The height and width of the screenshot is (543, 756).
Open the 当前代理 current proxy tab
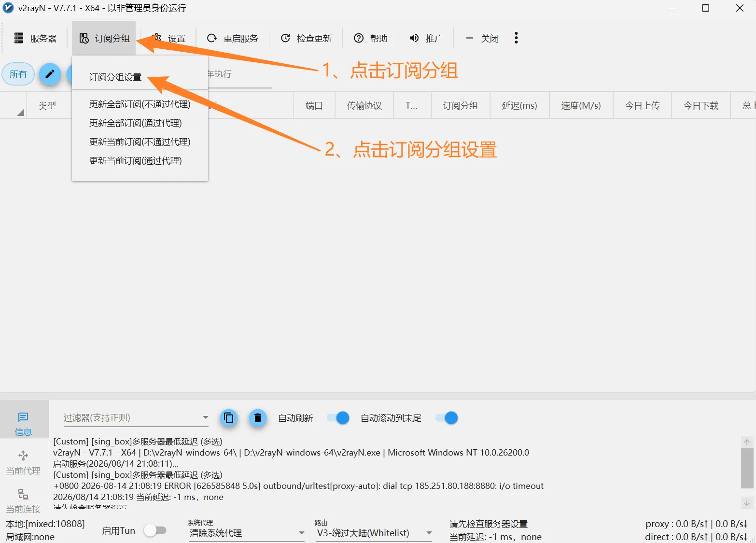[x=23, y=463]
